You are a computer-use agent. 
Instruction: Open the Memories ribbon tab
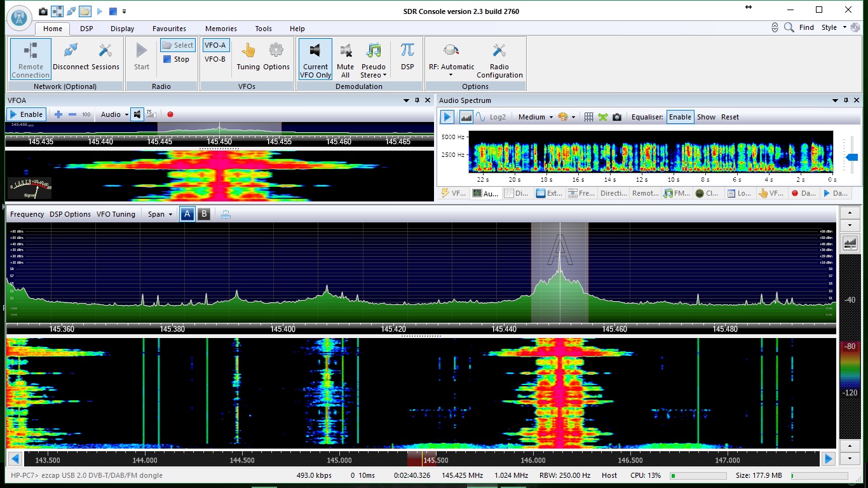pyautogui.click(x=220, y=29)
